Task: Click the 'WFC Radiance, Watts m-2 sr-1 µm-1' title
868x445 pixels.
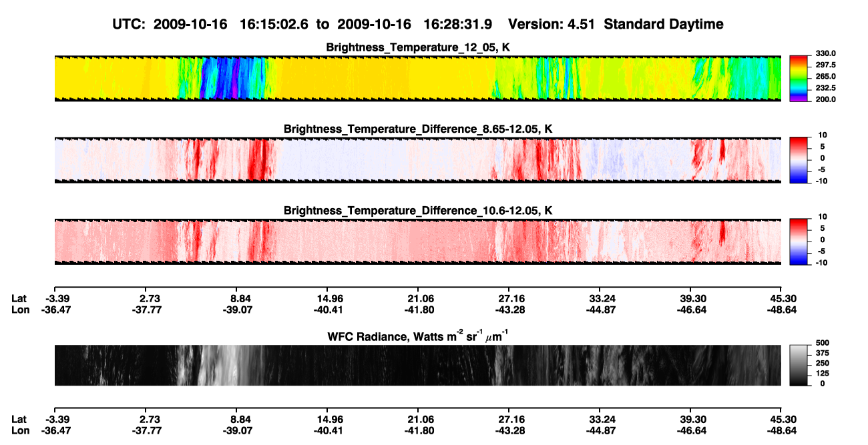Action: pos(418,336)
